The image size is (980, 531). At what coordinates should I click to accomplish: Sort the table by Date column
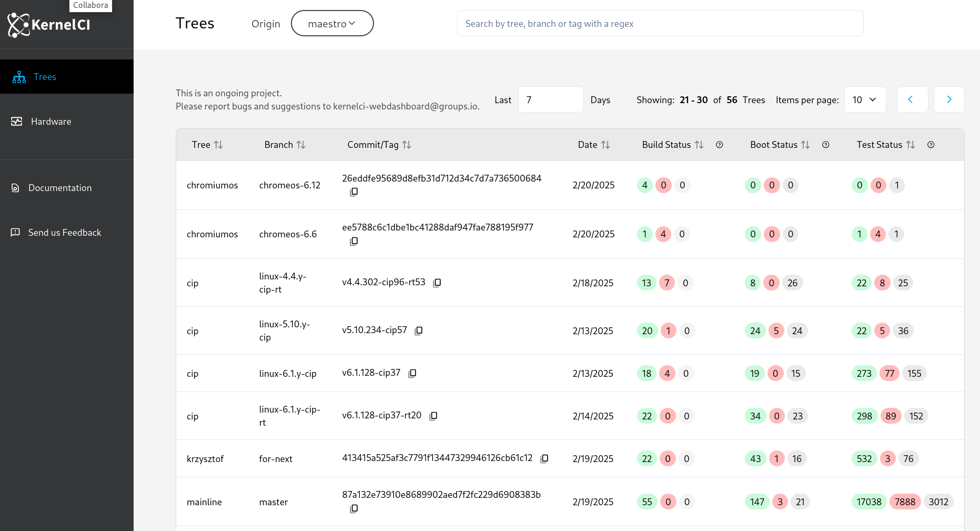pyautogui.click(x=605, y=145)
